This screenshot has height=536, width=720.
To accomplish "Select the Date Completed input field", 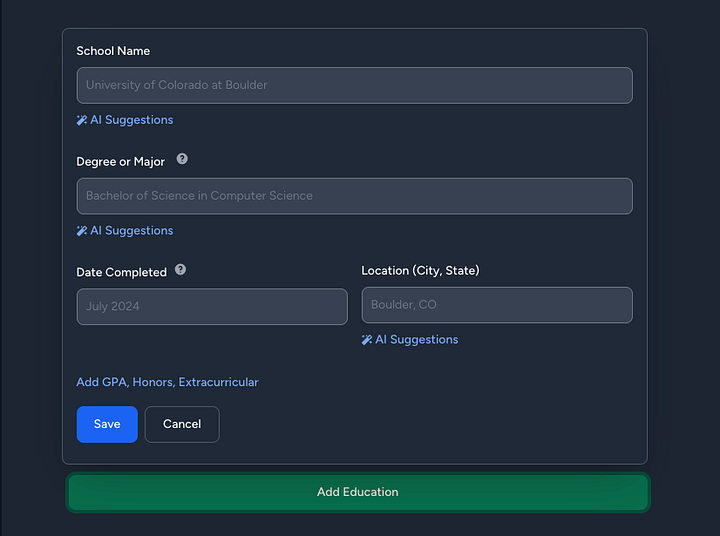I will tap(212, 306).
